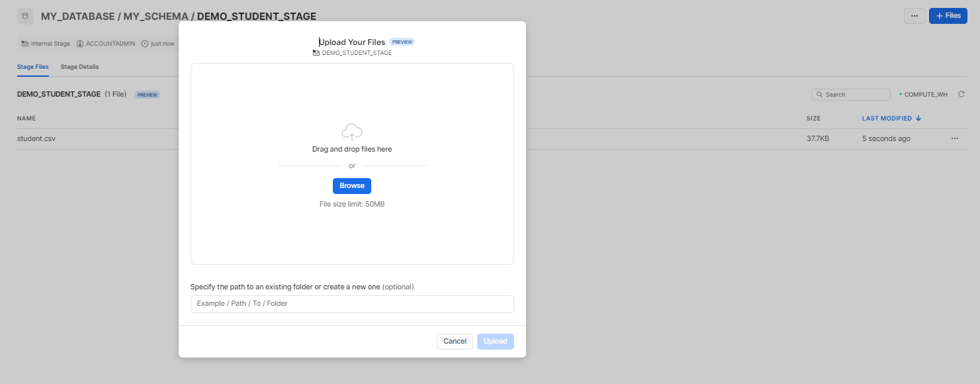Click the Internal Stage badge icon
The width and height of the screenshot is (980, 384).
24,43
